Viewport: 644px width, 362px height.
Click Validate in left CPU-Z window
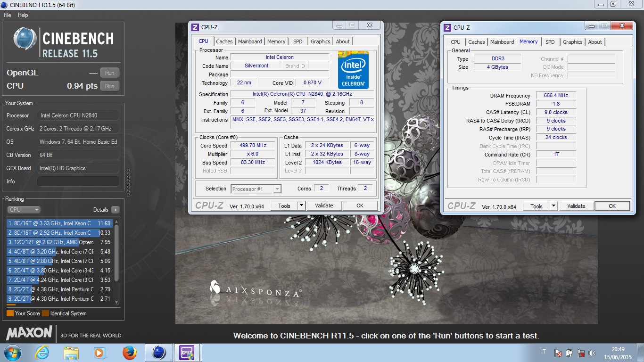[324, 206]
